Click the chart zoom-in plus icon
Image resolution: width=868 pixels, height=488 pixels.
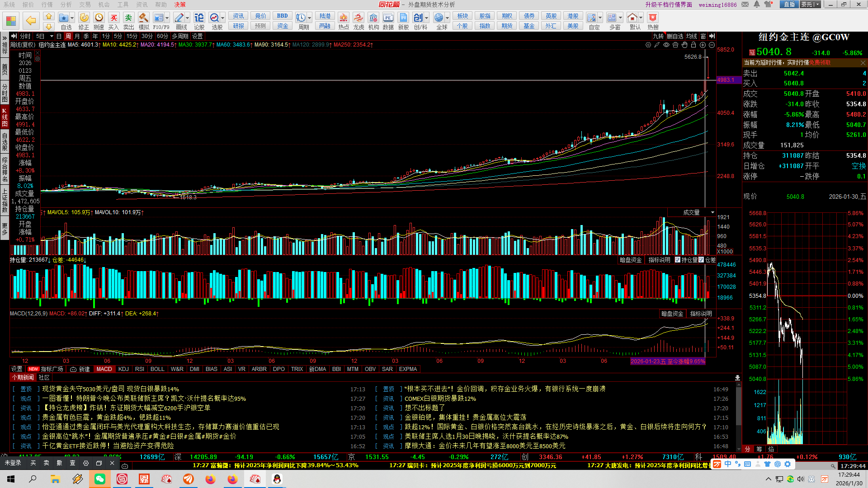pos(703,45)
